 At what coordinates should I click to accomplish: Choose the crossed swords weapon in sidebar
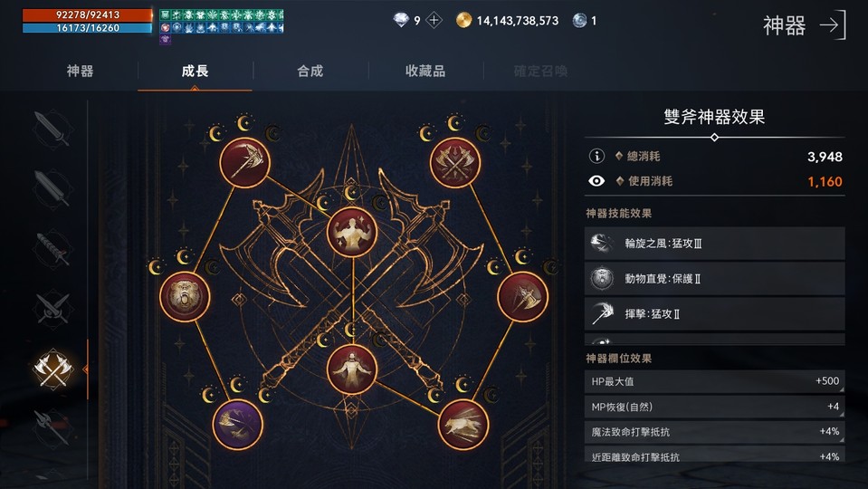(x=52, y=309)
